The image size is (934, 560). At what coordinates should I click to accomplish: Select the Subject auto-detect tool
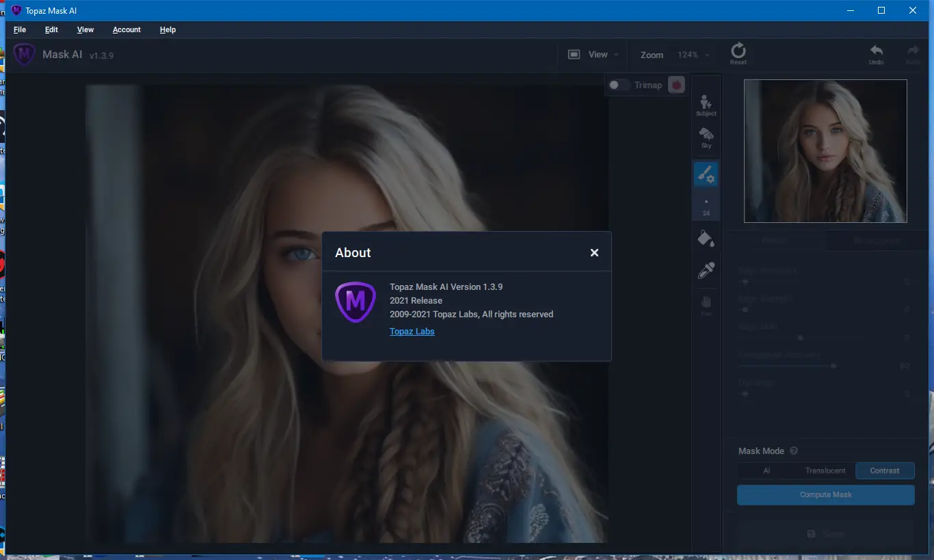pyautogui.click(x=706, y=105)
